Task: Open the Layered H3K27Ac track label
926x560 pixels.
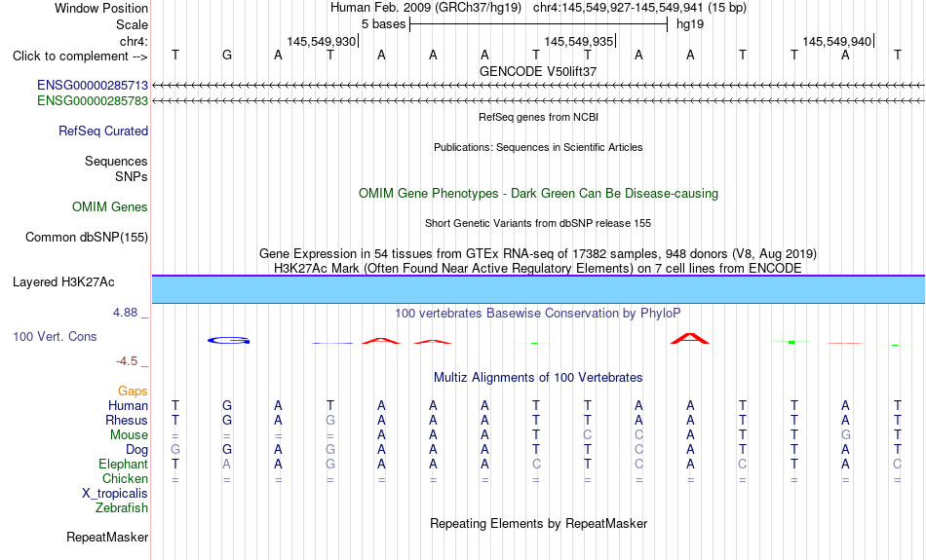Action: pyautogui.click(x=63, y=282)
